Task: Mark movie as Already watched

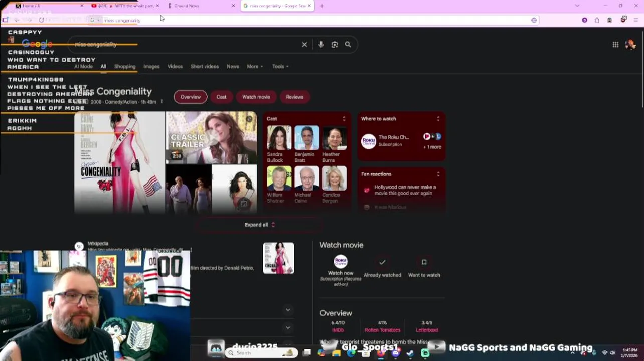Action: (x=382, y=268)
